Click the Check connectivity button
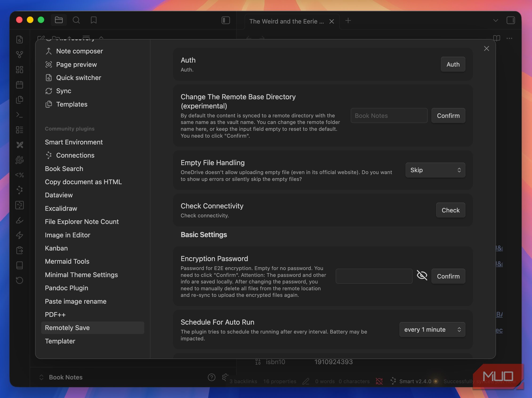This screenshot has height=398, width=532. (451, 210)
